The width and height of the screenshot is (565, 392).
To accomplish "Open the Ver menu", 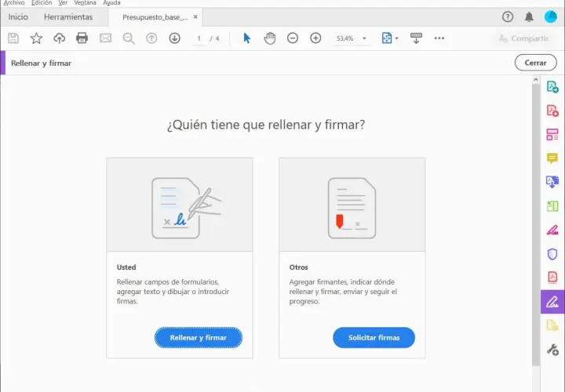I will tap(63, 2).
